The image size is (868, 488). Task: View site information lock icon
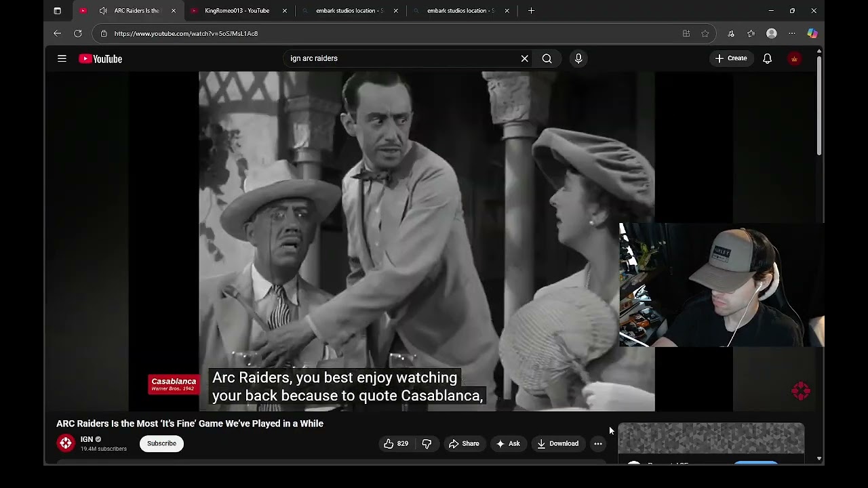103,33
